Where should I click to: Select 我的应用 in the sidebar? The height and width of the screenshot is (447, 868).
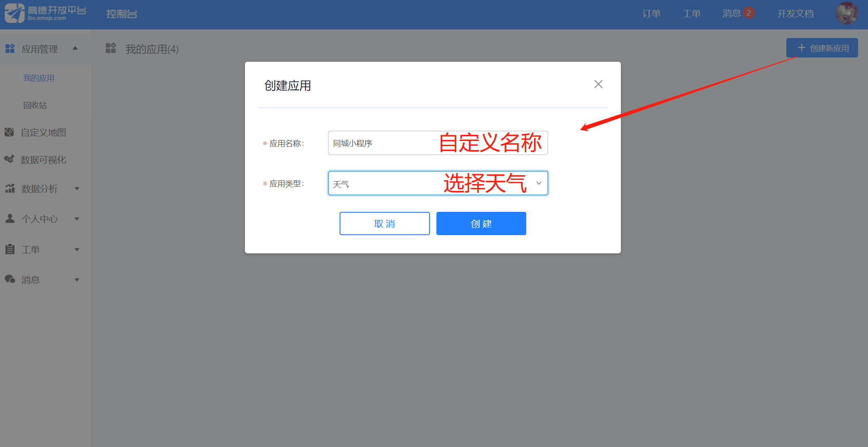pos(39,78)
